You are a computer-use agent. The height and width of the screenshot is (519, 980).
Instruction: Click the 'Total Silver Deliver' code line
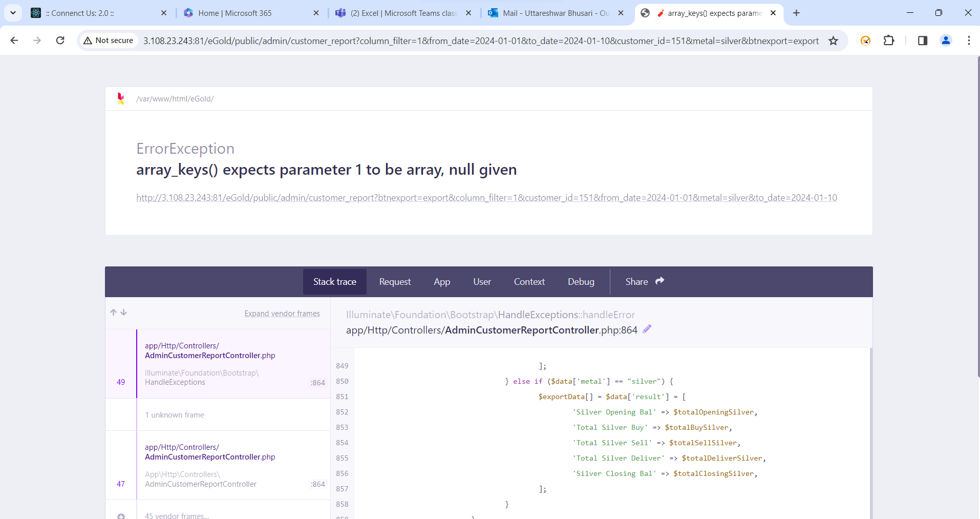[669, 458]
